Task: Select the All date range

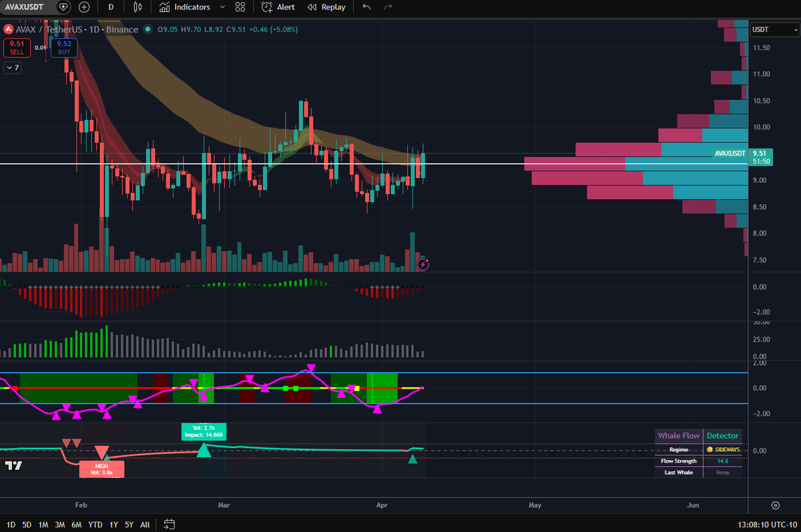Action: click(x=145, y=525)
